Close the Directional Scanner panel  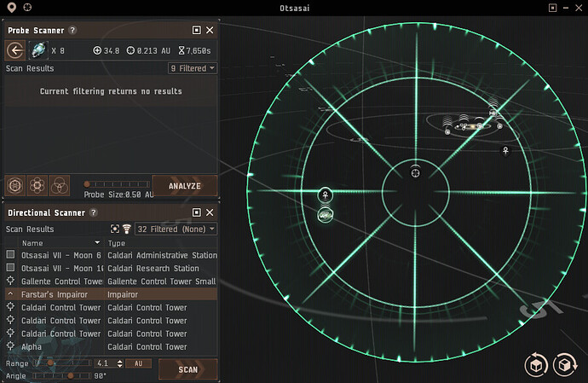point(210,212)
